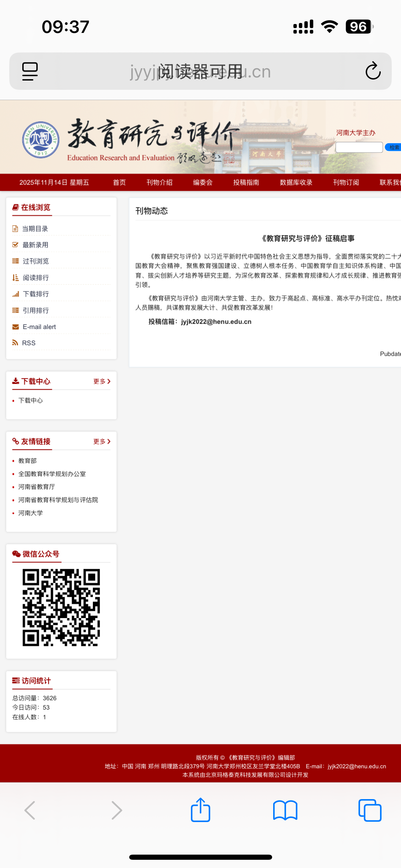Expand 更多 next to 下载中心
The image size is (401, 868).
102,381
